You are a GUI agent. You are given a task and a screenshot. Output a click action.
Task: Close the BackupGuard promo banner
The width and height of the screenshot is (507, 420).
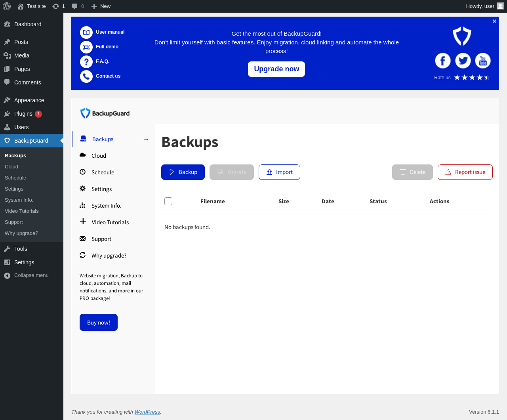pos(494,21)
